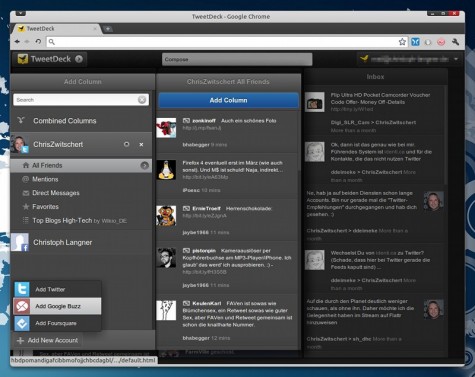This screenshot has width=475, height=377.
Task: Open pistonpin's avatar image
Action: click(x=166, y=257)
